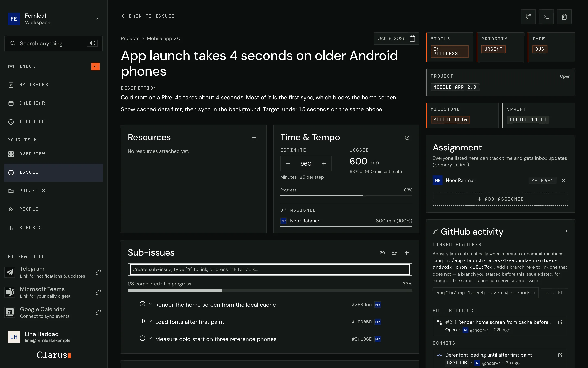Go to My Issues

click(x=54, y=85)
